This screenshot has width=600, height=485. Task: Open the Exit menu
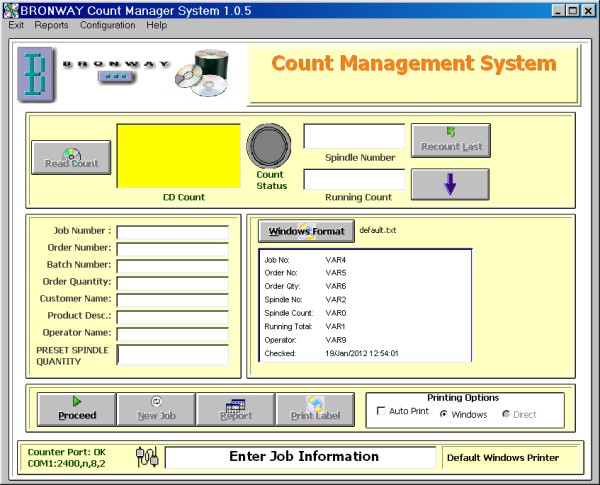coord(16,25)
